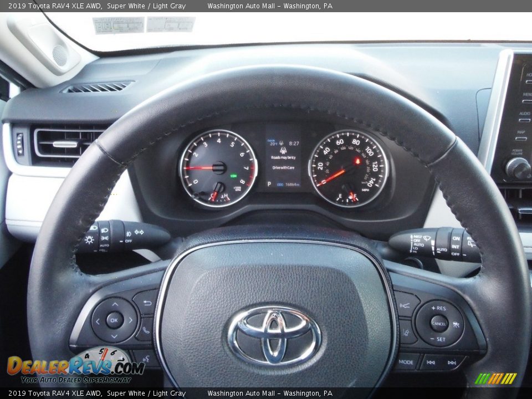Tap the Toyota emblem horn pad
Screen dimensions: 532x399
(x=274, y=335)
